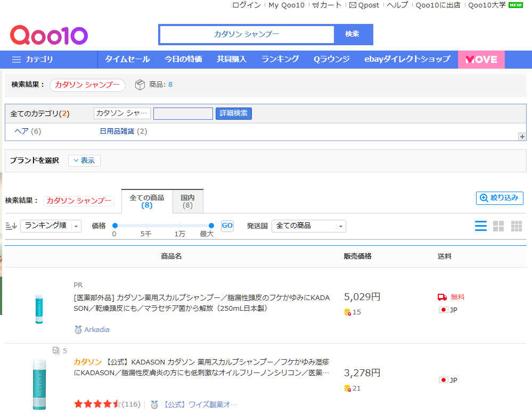Screen dimensions: 532x414
Task: Click the 絞り込み filter button
Action: click(x=500, y=198)
